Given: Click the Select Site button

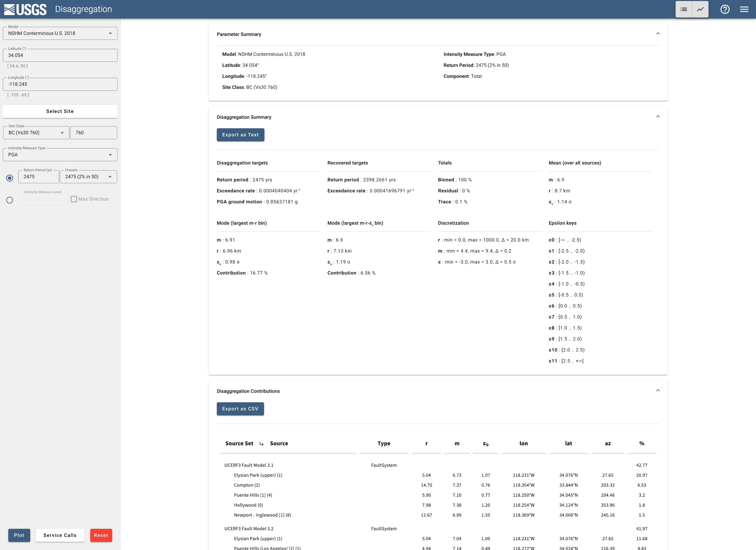Looking at the screenshot, I should tap(60, 111).
